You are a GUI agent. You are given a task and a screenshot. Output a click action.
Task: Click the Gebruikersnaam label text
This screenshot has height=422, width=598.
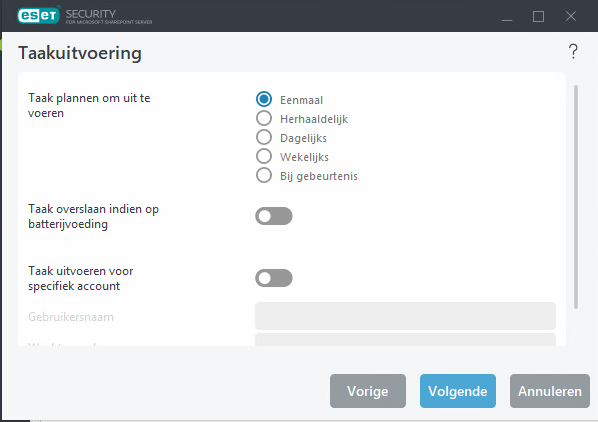(x=71, y=317)
